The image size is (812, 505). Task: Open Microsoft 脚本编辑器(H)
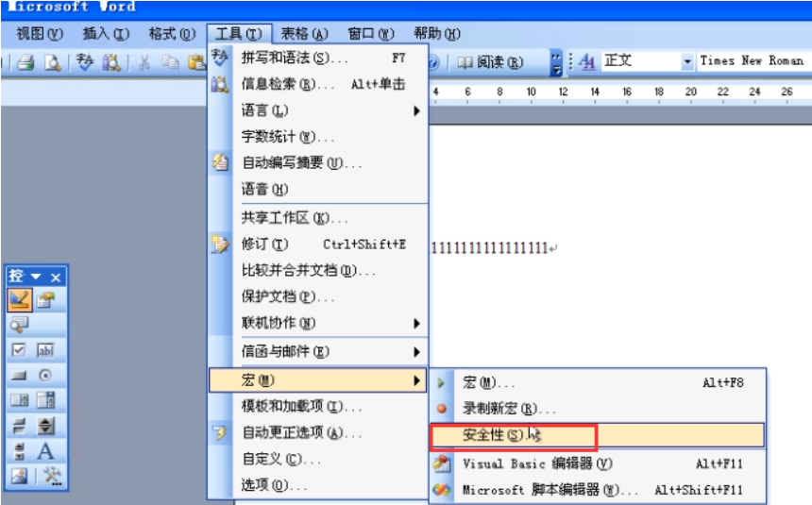point(598,490)
